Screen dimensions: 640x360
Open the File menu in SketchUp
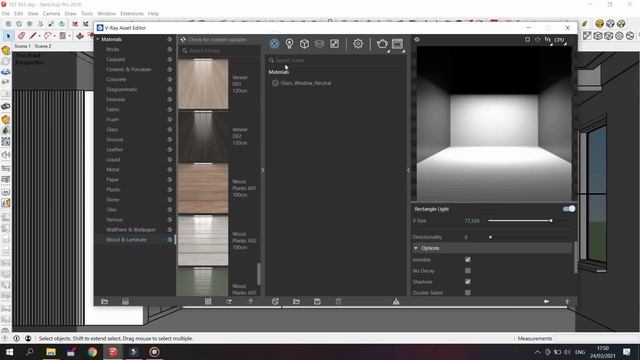(x=6, y=13)
